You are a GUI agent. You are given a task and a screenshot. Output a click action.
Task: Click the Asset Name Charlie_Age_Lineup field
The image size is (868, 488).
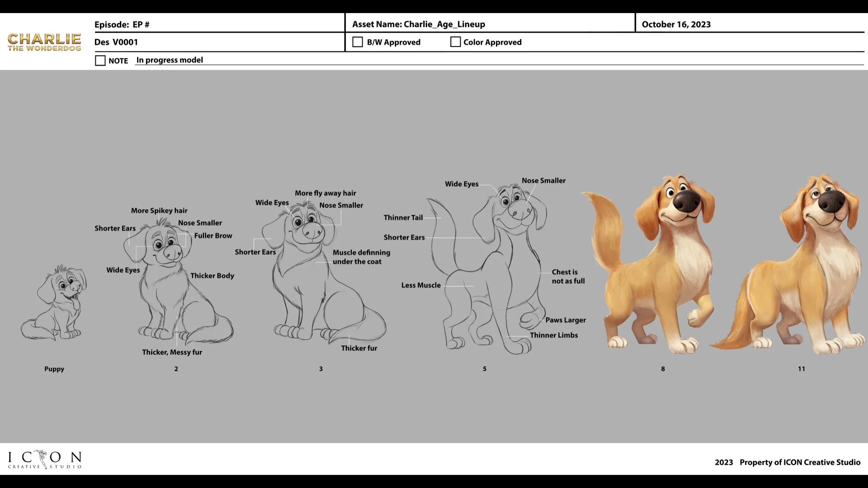click(419, 24)
